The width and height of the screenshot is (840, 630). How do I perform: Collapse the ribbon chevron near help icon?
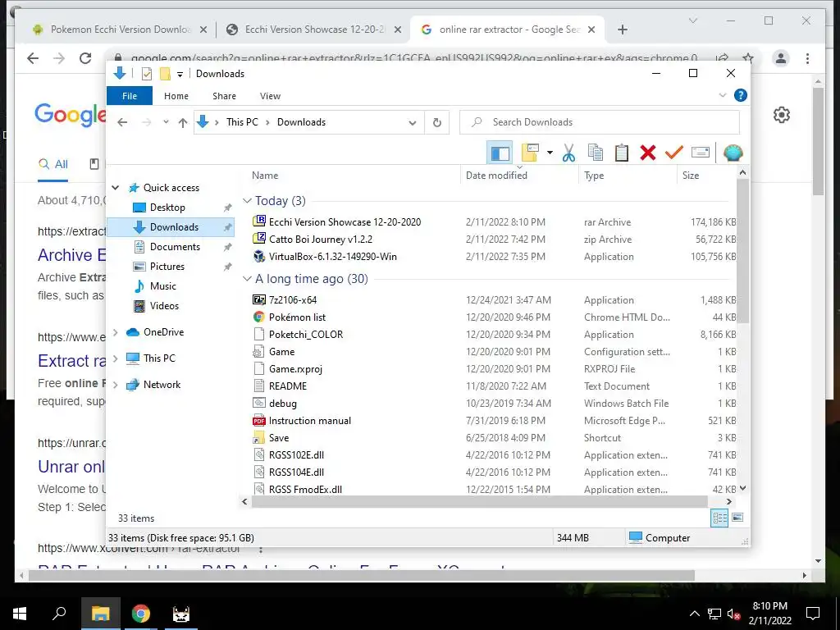click(x=722, y=95)
